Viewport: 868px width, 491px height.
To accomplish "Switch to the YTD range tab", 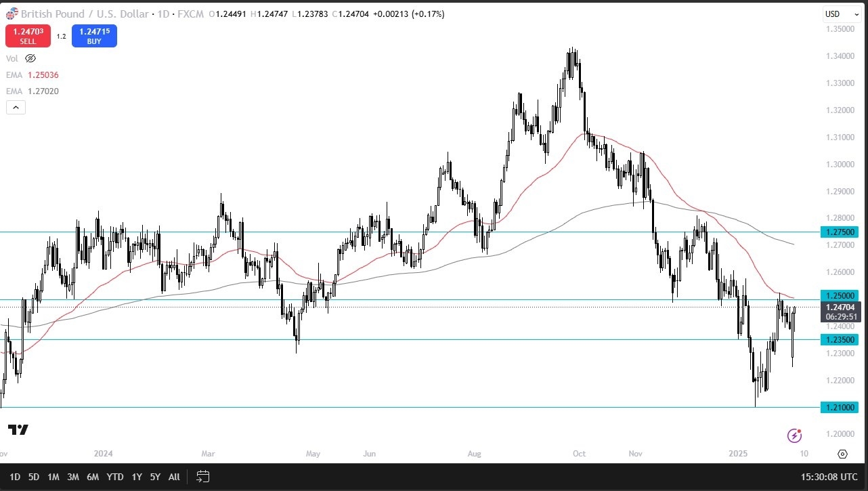I will click(x=114, y=477).
